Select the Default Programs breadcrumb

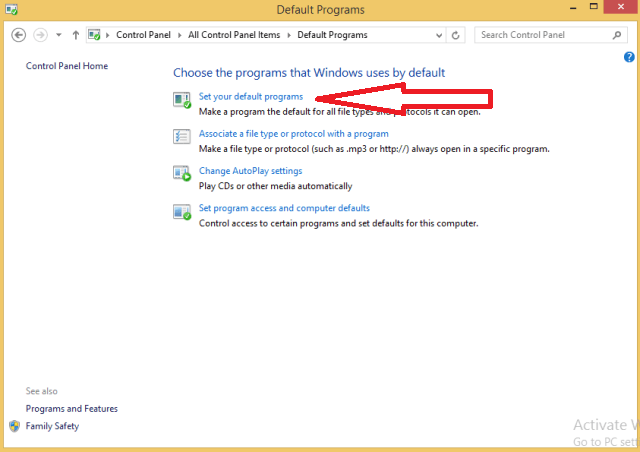coord(332,35)
